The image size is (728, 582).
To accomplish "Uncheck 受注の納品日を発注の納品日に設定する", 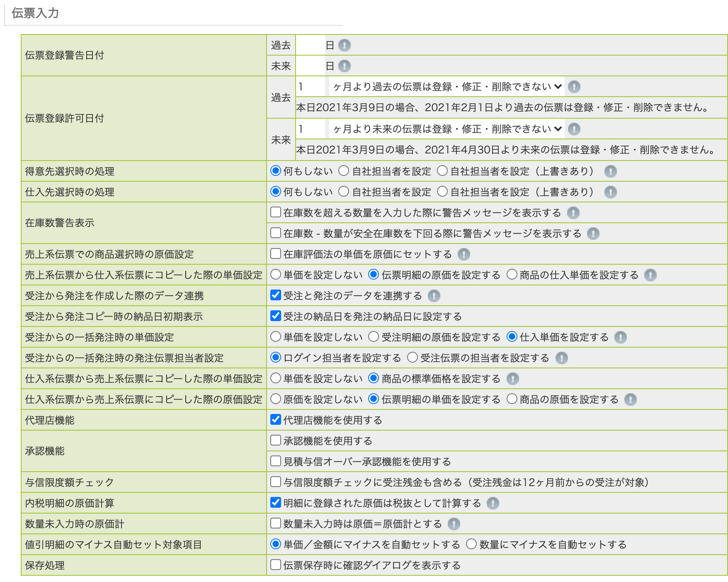I will click(x=276, y=316).
